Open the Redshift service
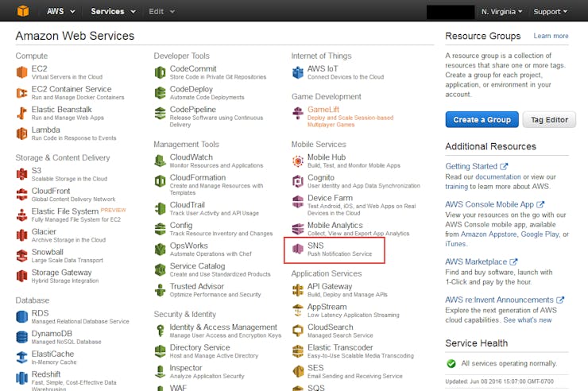Viewport: 588px width, 391px height. point(46,374)
